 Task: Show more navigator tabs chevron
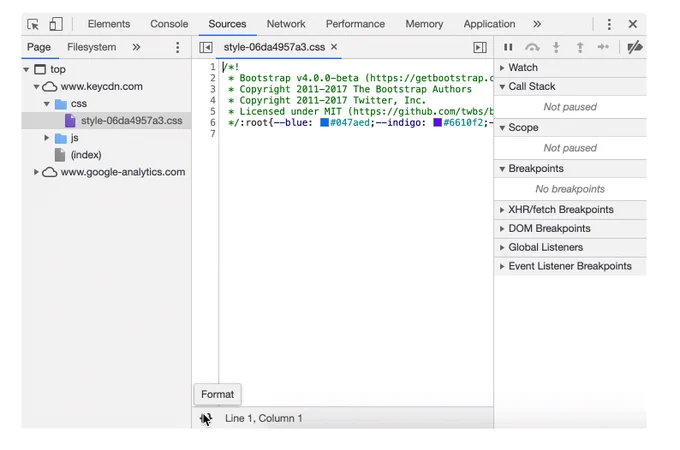tap(136, 47)
